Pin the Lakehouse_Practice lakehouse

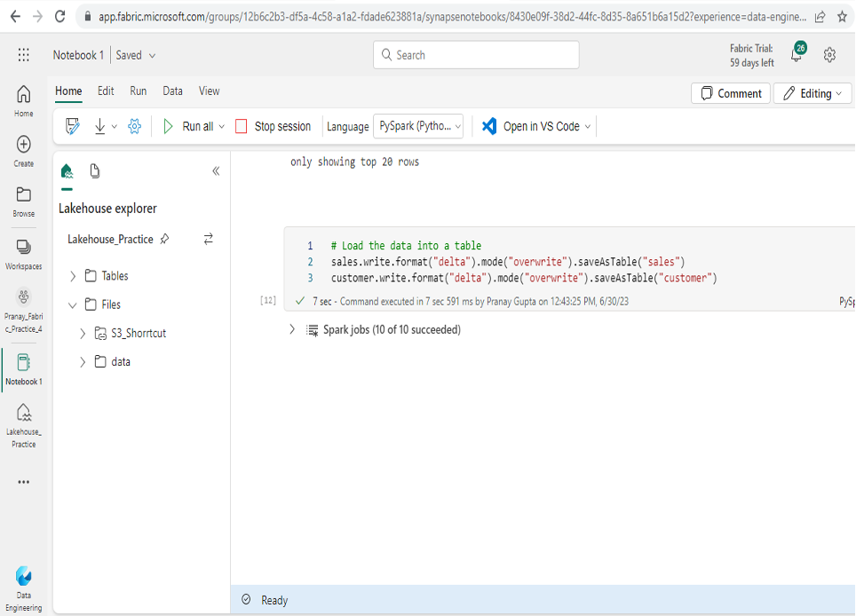(x=164, y=239)
